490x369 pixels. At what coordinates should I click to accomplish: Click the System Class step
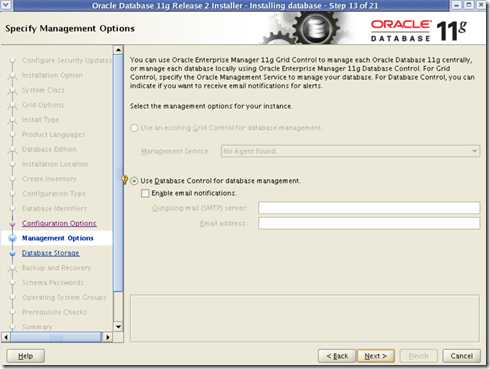(x=43, y=90)
